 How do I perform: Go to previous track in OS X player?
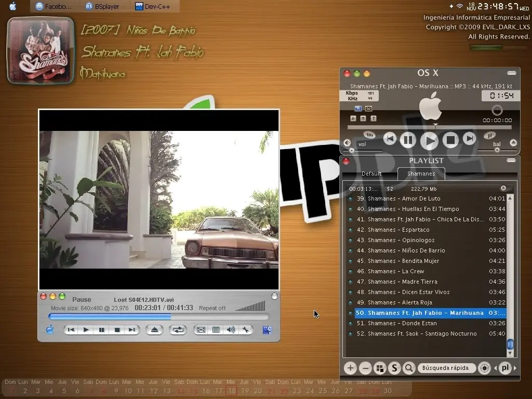[390, 138]
